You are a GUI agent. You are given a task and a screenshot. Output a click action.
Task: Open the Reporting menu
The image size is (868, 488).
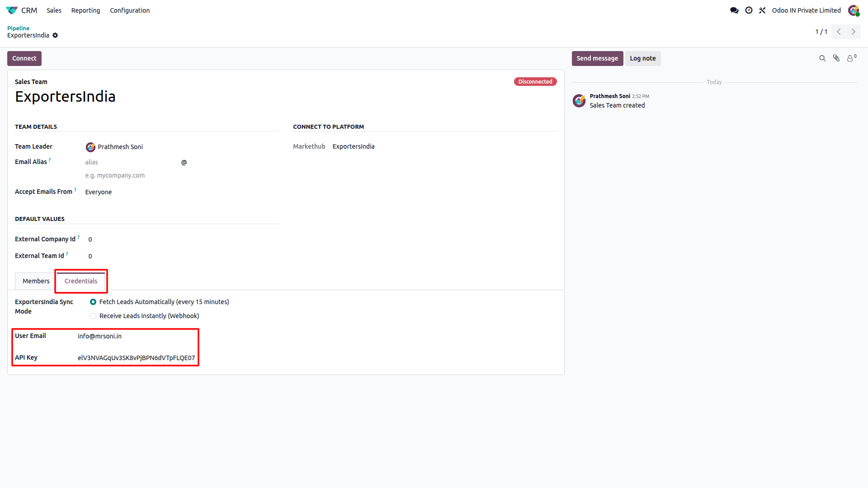(85, 10)
